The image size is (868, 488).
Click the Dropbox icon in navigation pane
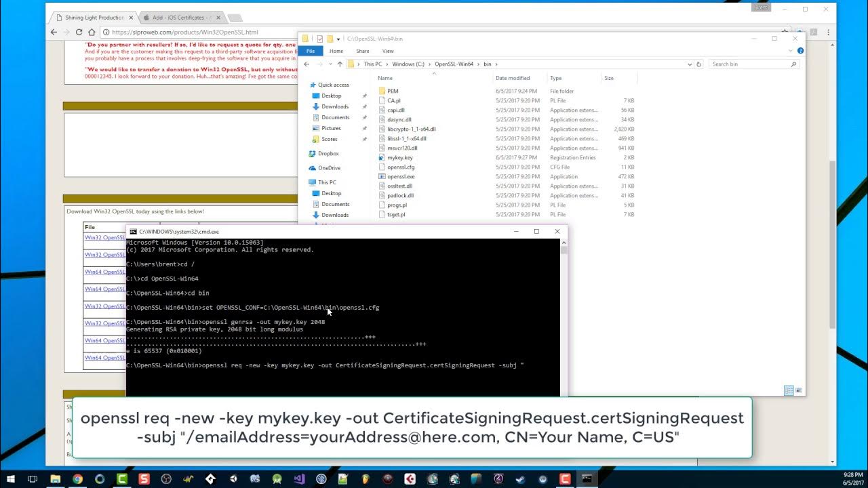312,154
